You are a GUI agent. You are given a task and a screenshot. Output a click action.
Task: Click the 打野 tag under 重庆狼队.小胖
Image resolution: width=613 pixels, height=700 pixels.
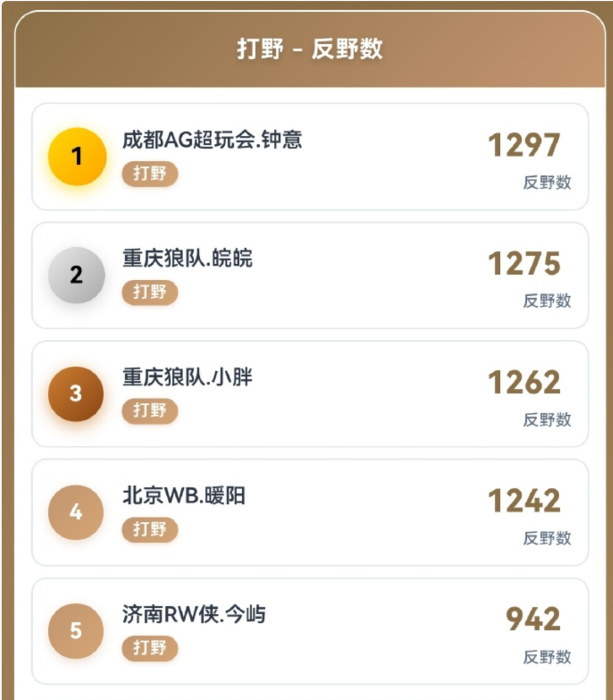coord(149,411)
